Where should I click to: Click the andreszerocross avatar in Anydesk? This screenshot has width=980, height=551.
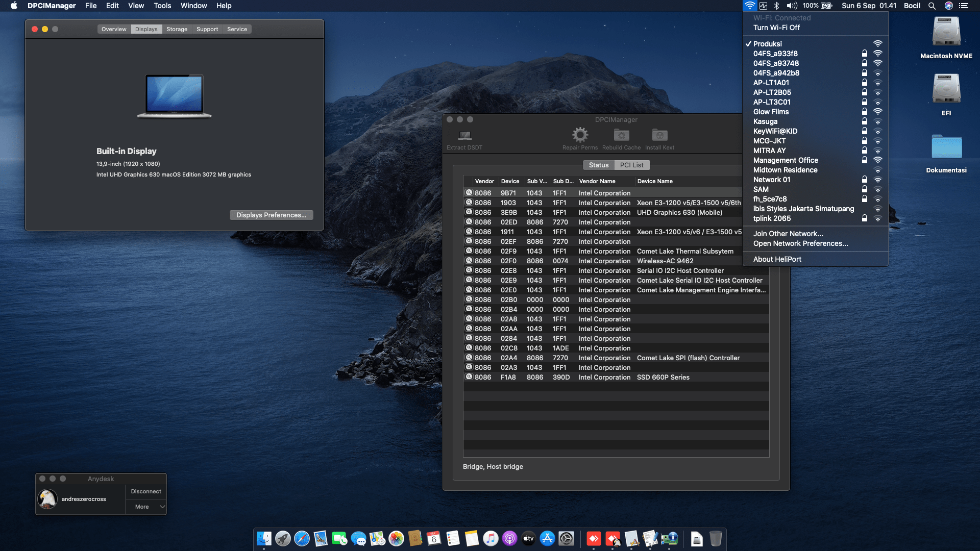pyautogui.click(x=47, y=499)
